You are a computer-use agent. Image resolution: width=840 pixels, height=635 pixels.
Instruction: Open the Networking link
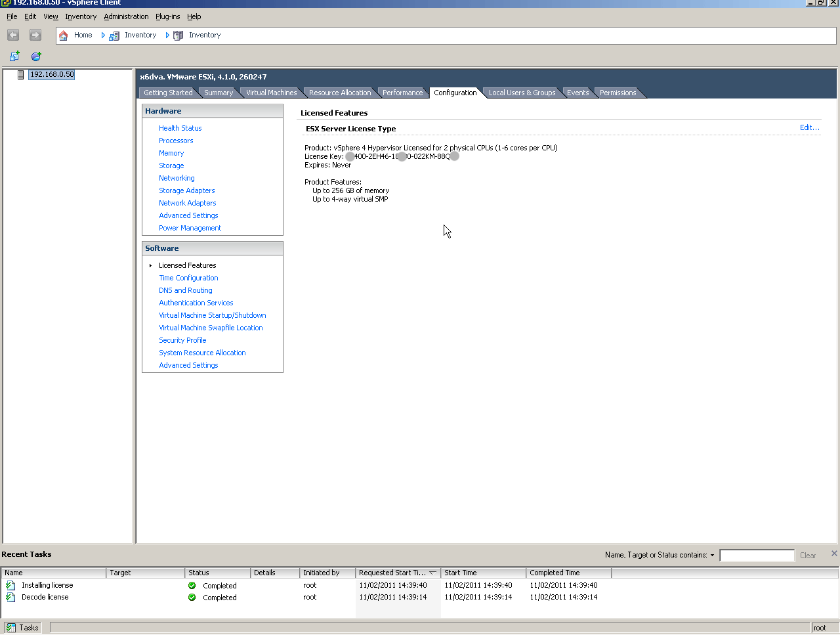pos(177,178)
